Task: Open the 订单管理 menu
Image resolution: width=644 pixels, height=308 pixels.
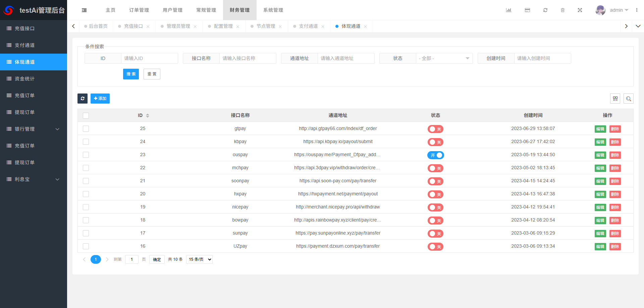Action: pyautogui.click(x=139, y=10)
